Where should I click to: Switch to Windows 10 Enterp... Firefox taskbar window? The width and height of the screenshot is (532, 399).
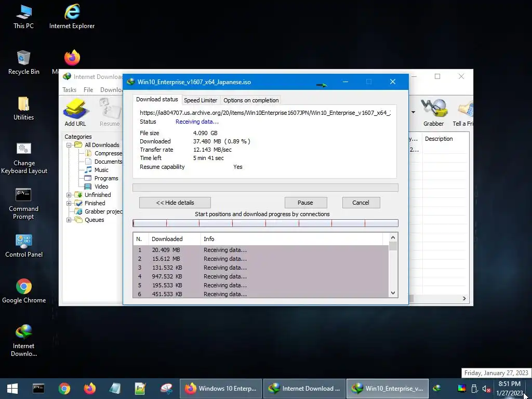[220, 389]
